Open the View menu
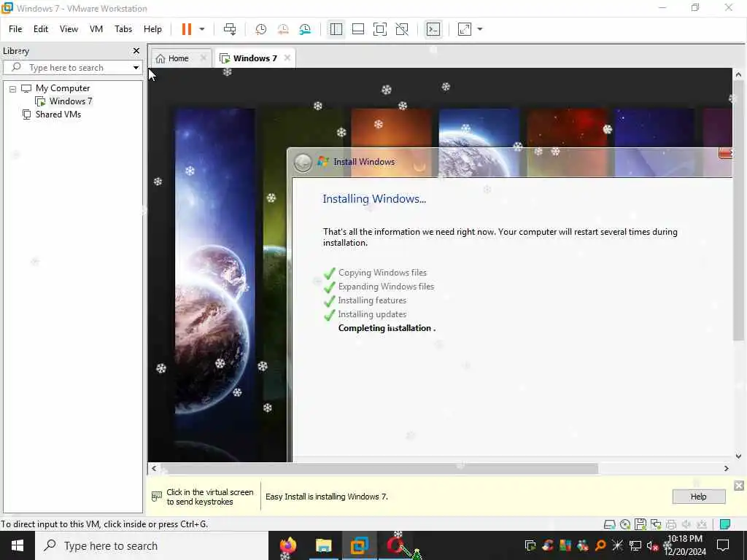 69,29
